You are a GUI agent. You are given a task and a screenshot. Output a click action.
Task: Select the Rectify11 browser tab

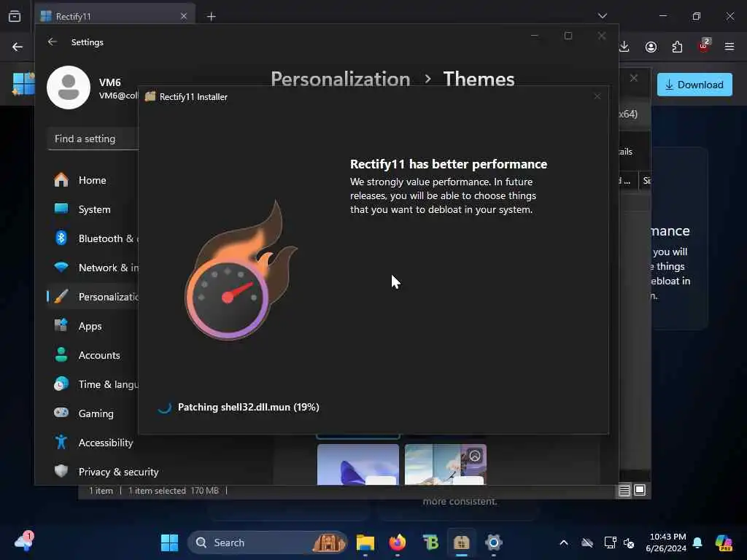click(115, 16)
